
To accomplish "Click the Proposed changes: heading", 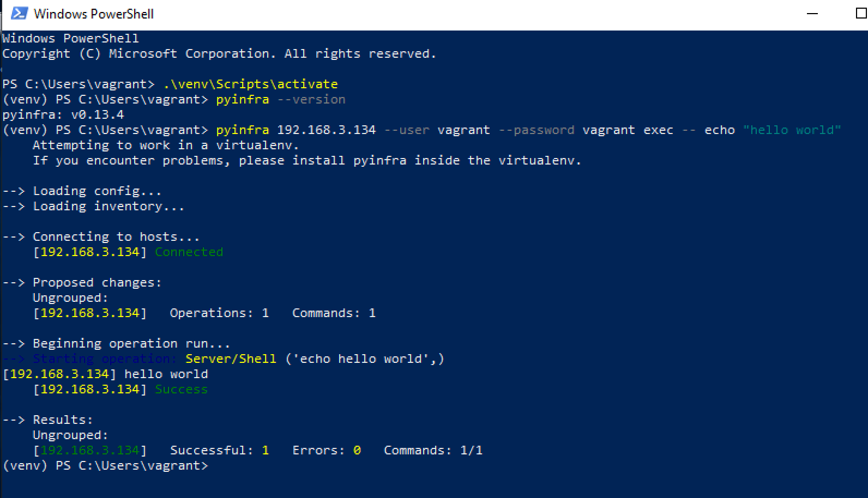I will tap(82, 282).
